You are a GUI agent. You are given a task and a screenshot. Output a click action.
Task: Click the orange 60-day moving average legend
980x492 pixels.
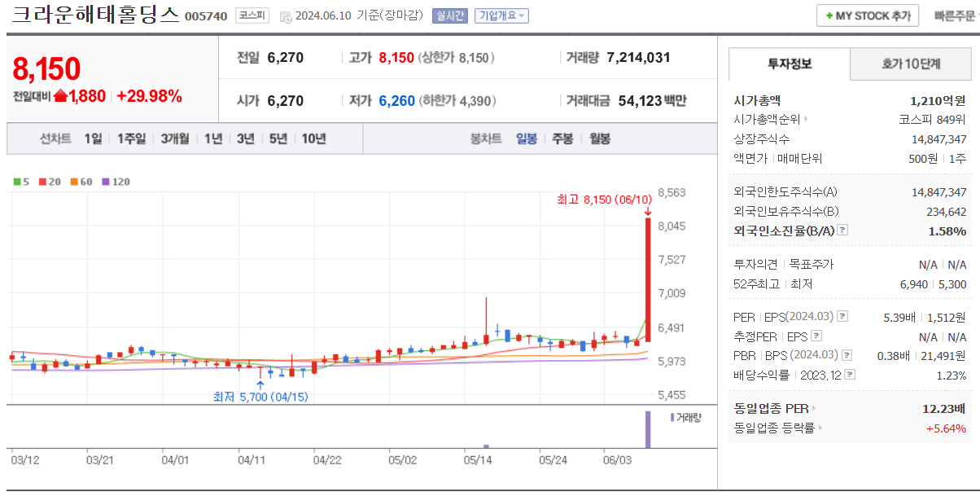pyautogui.click(x=81, y=182)
